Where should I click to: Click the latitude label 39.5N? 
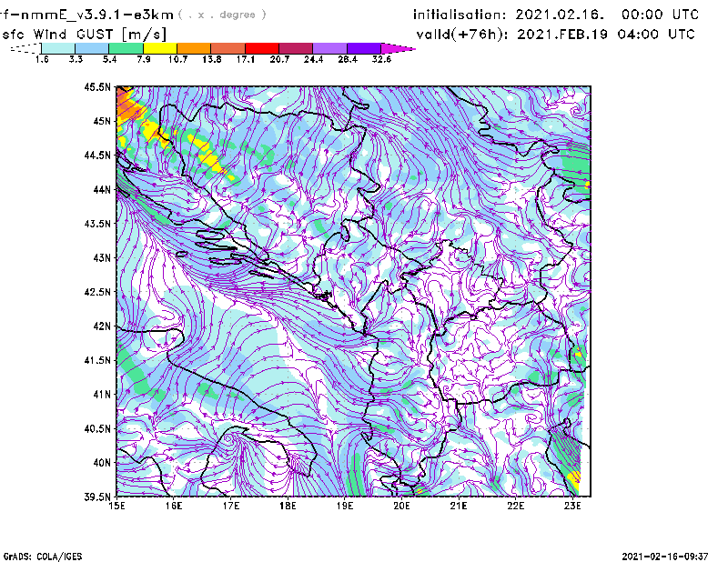point(97,497)
